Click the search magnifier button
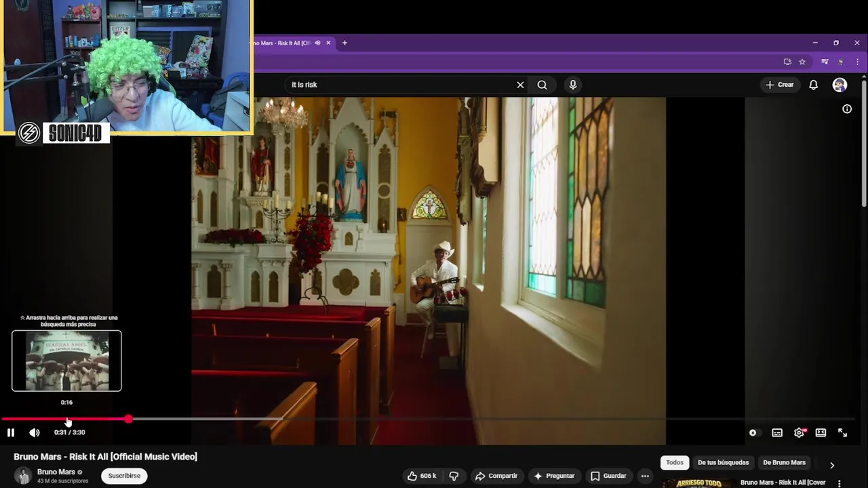The height and width of the screenshot is (488, 868). 542,85
